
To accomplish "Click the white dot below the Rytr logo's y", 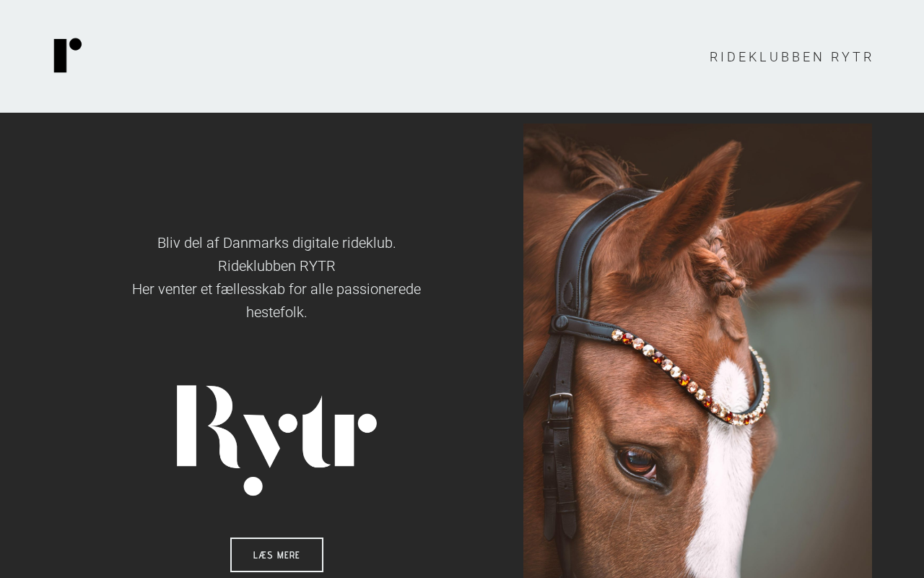I will coord(253,486).
